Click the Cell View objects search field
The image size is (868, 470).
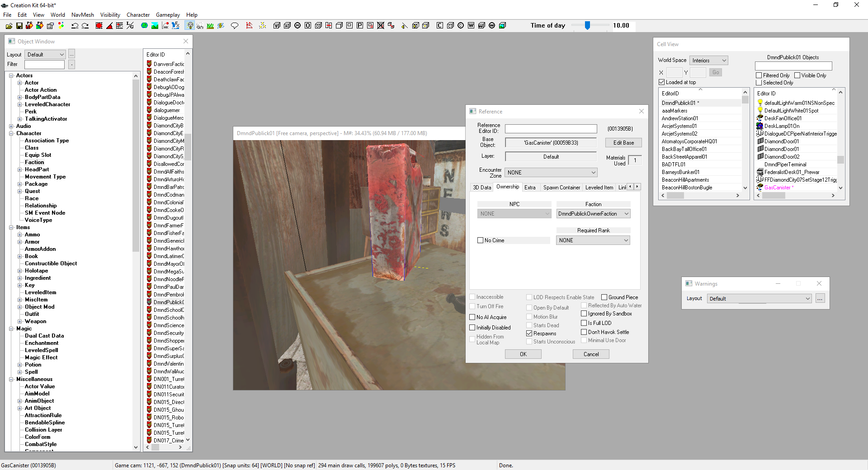click(x=793, y=66)
